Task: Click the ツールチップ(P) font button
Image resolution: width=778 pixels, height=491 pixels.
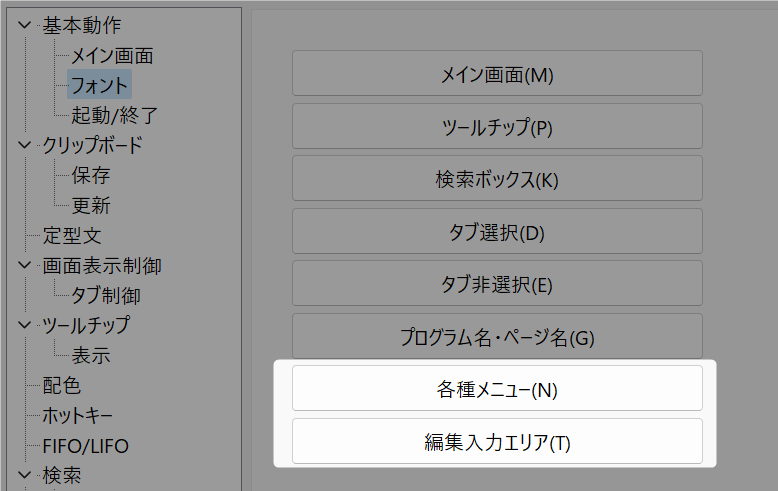Action: (497, 126)
